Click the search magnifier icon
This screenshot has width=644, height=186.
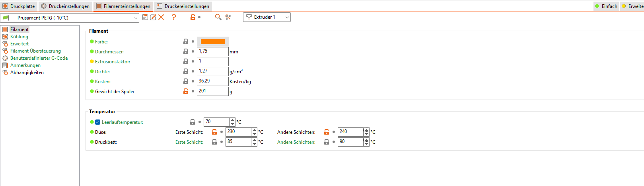tap(218, 17)
